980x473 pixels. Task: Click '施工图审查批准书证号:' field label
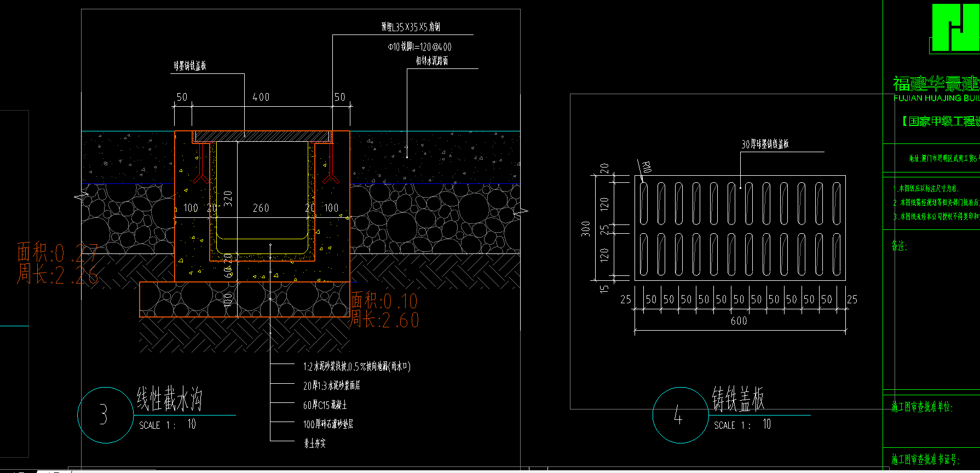(926, 459)
